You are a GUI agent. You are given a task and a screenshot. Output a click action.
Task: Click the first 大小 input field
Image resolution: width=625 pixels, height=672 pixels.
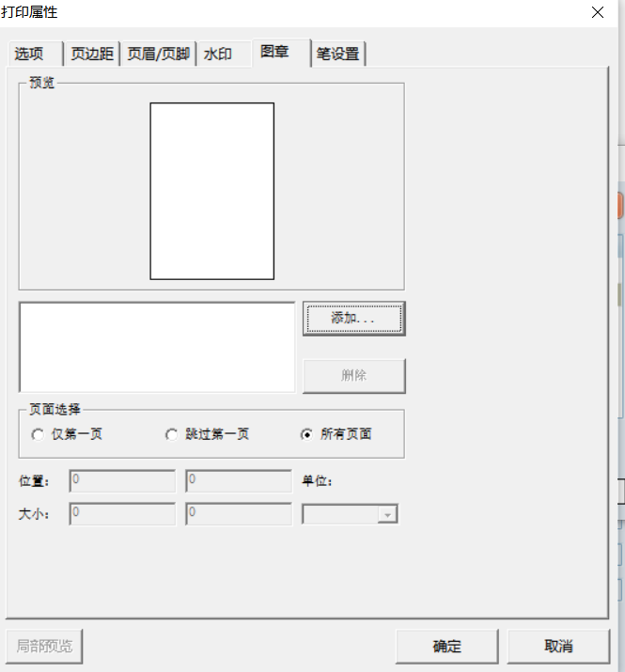pos(122,514)
